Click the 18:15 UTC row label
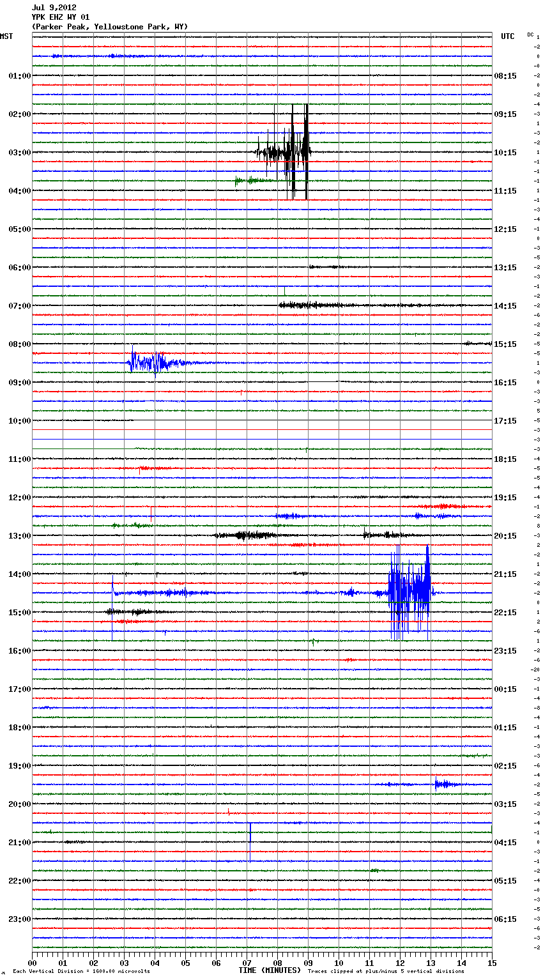 505,459
